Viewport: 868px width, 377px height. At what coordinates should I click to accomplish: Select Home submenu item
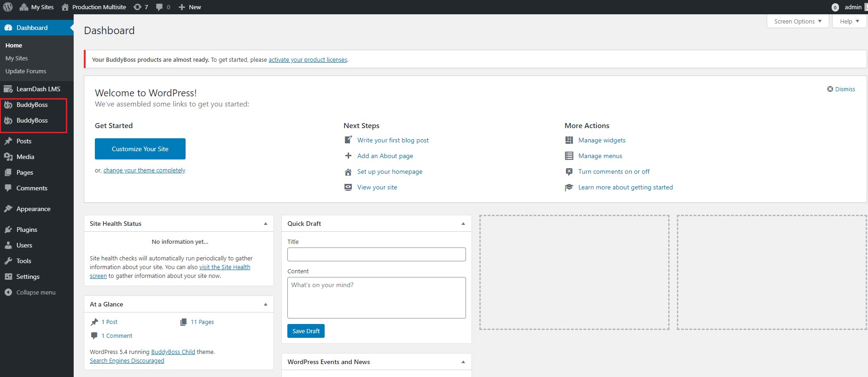(14, 45)
